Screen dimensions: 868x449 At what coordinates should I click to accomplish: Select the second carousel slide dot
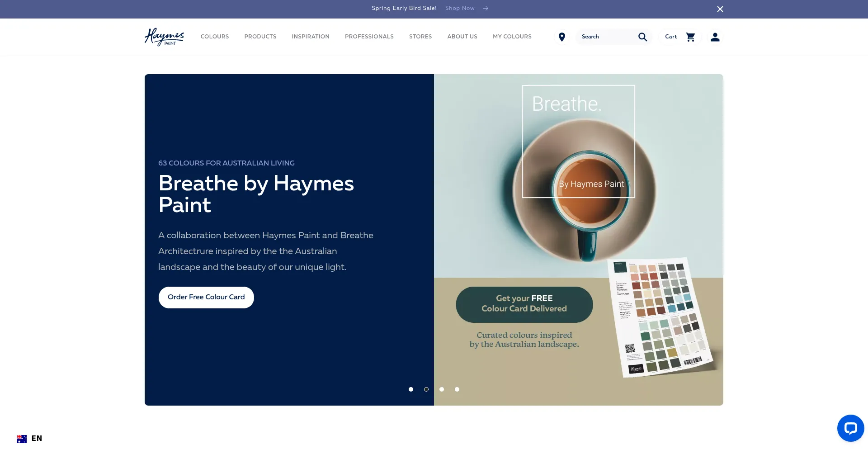pos(426,389)
